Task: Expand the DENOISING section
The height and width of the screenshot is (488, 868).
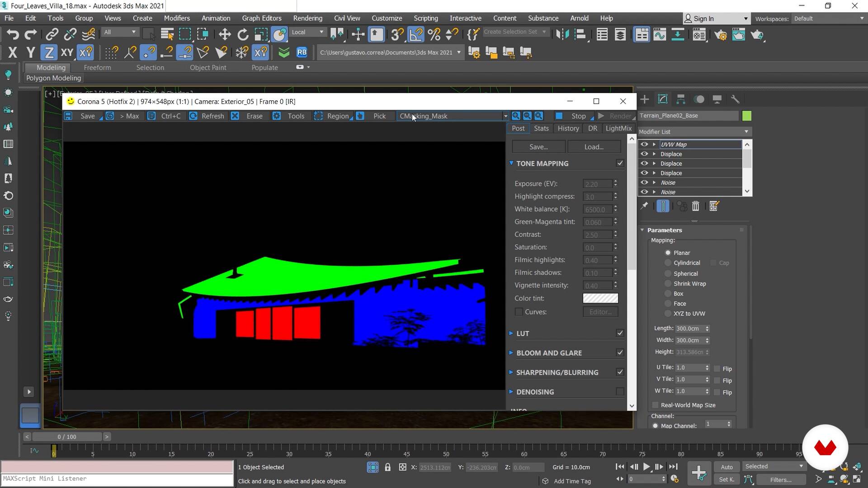Action: click(511, 392)
